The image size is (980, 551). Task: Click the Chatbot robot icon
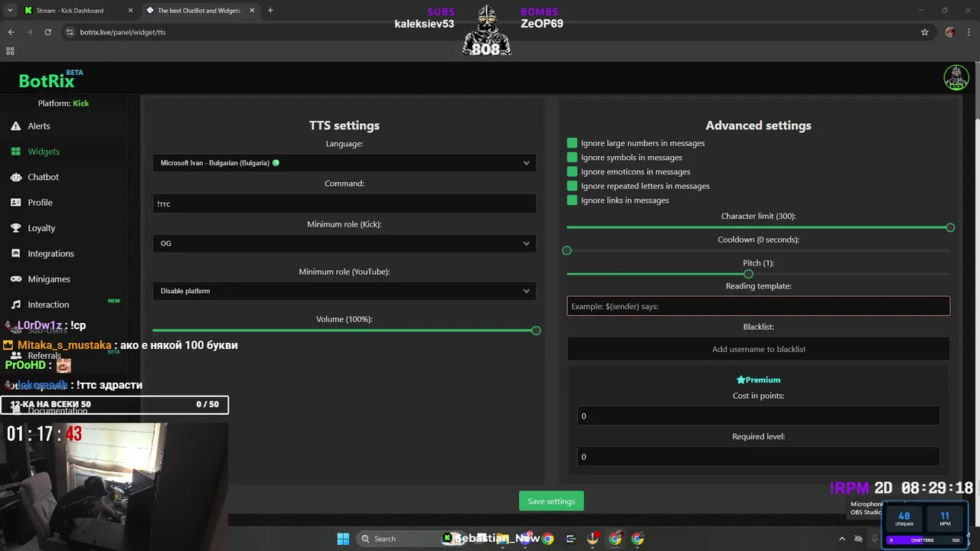pyautogui.click(x=15, y=177)
